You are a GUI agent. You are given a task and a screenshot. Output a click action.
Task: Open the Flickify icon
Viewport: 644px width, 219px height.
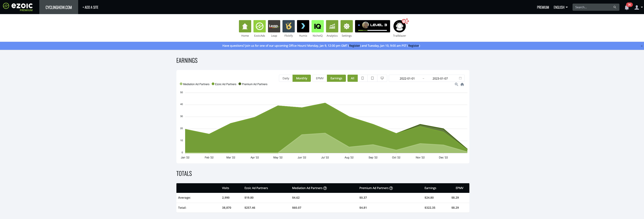(x=288, y=26)
